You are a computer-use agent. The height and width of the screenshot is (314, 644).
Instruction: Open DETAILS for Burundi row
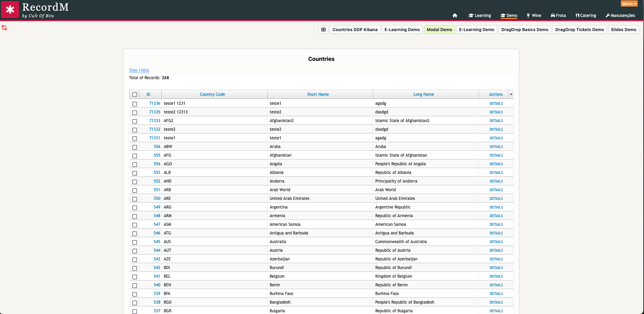point(496,268)
